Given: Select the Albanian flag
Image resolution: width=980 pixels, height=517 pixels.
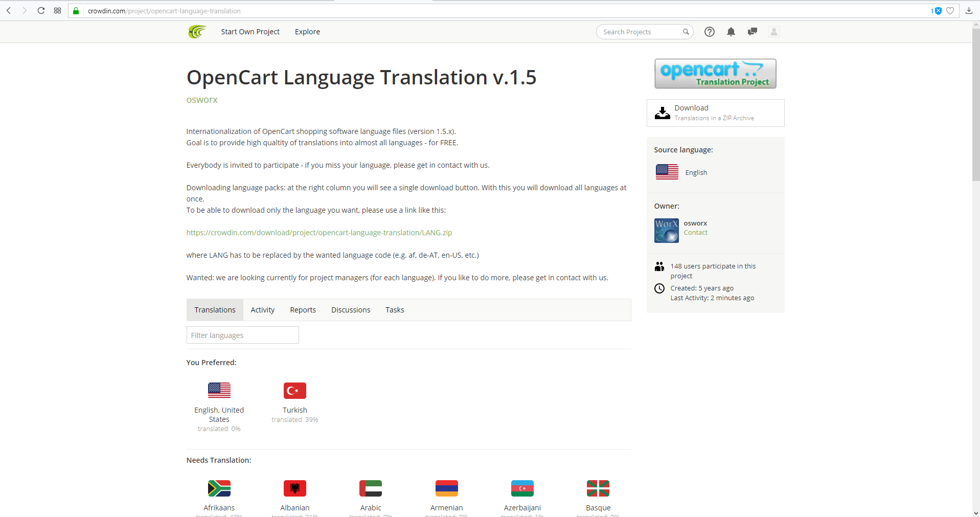Looking at the screenshot, I should coord(295,488).
